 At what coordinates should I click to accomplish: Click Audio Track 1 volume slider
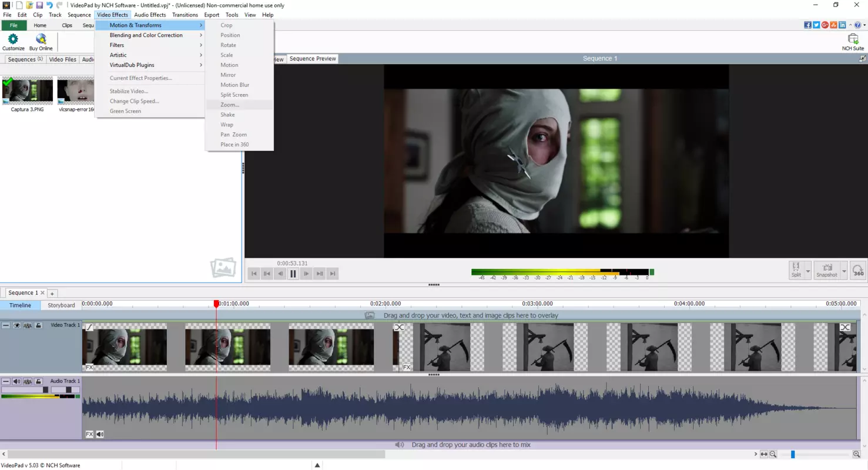(x=25, y=390)
